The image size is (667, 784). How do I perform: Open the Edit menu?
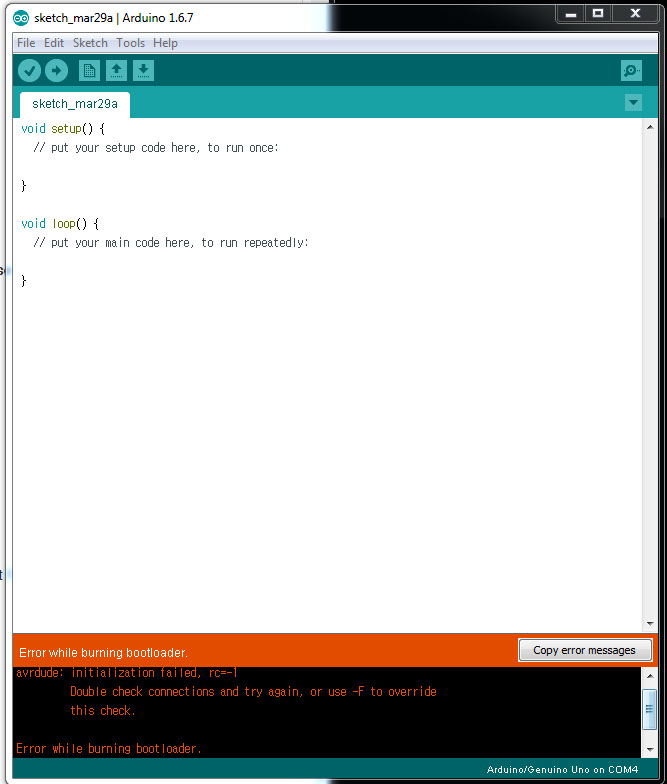[x=54, y=43]
